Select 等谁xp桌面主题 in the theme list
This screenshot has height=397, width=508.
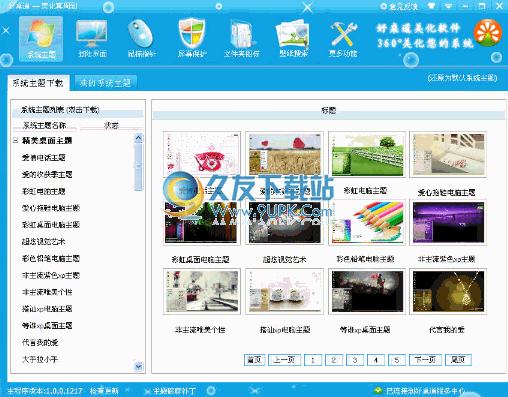click(x=47, y=326)
